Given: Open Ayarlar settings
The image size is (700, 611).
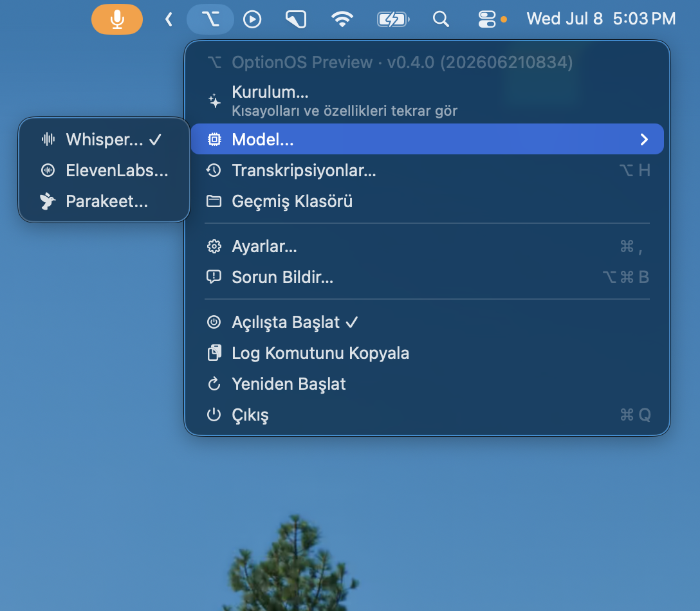Looking at the screenshot, I should [427, 246].
